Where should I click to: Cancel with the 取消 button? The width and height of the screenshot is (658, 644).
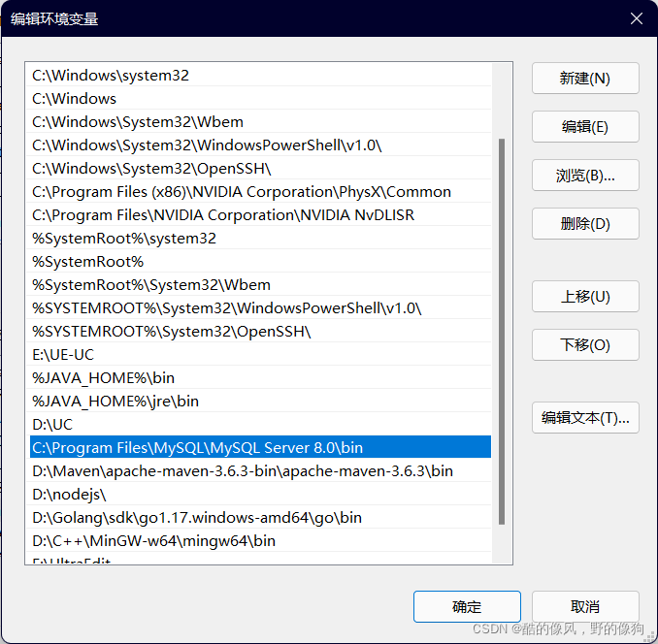[585, 607]
